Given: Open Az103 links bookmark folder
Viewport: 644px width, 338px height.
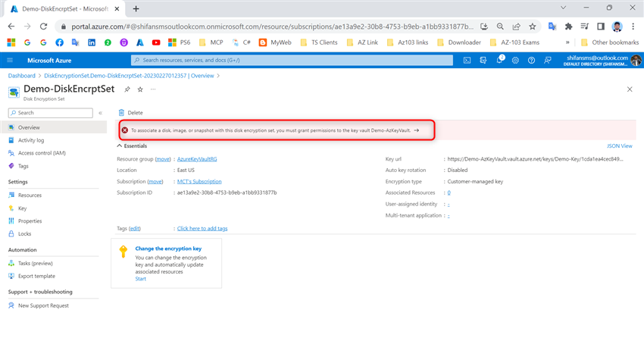Looking at the screenshot, I should click(408, 42).
